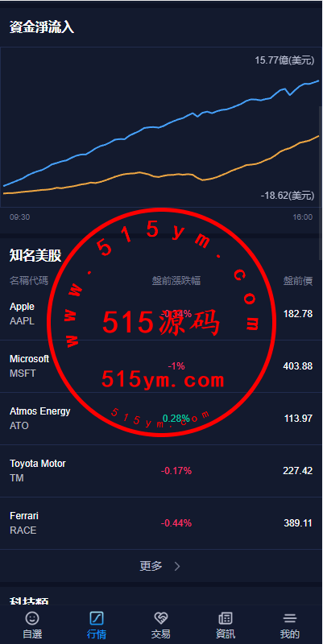This screenshot has width=323, height=644.
Task: Open the Apple AAPL stock row
Action: point(161,314)
